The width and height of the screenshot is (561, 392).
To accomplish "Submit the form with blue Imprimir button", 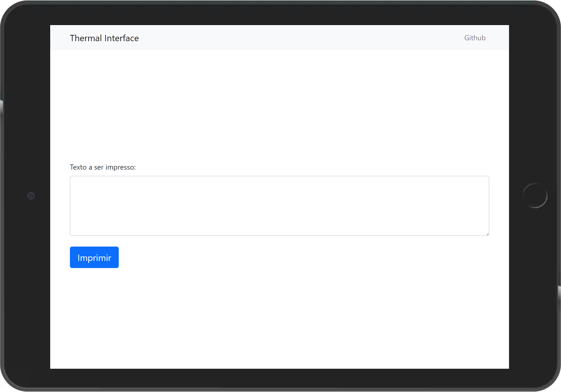I will point(94,257).
